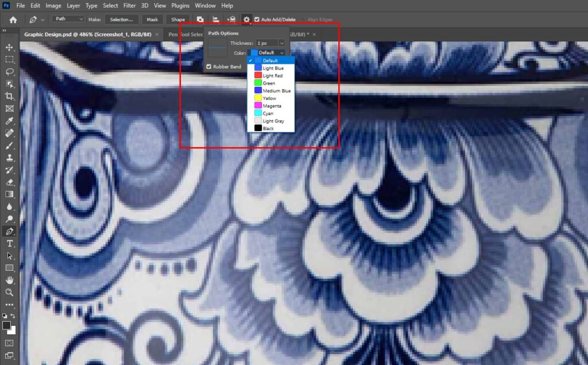Select the Crop tool
The width and height of the screenshot is (588, 365).
pos(9,96)
